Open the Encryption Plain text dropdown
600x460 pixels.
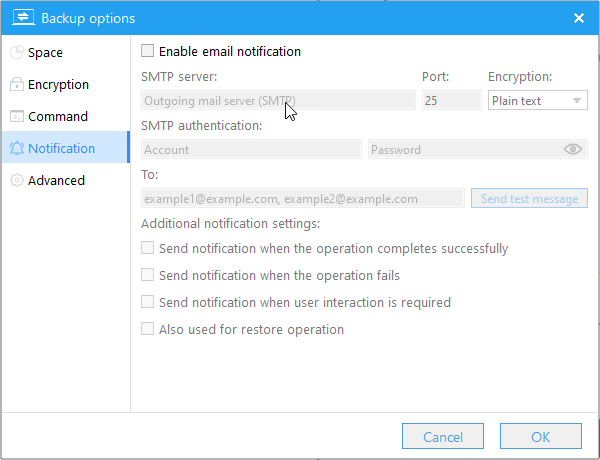[538, 101]
